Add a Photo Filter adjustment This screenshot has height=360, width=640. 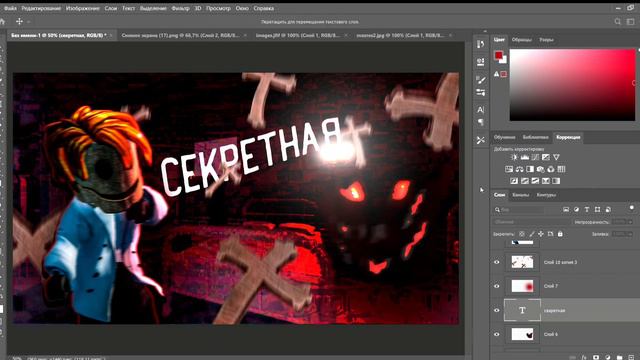[540, 169]
